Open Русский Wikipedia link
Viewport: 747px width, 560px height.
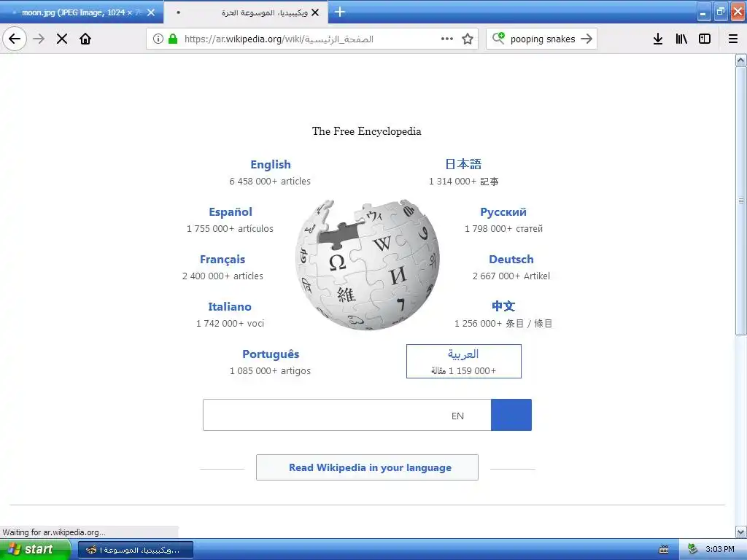pyautogui.click(x=503, y=212)
